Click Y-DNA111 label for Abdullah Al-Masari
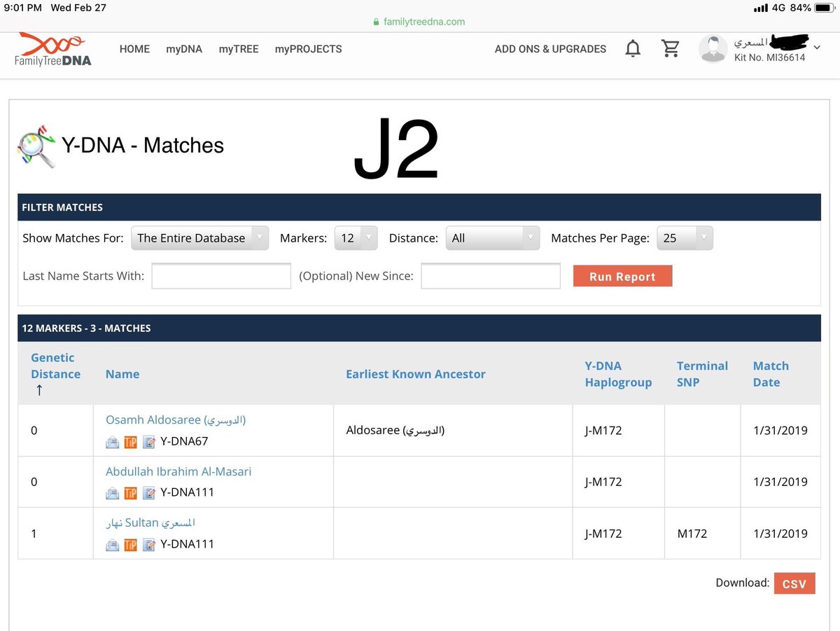 click(x=187, y=493)
